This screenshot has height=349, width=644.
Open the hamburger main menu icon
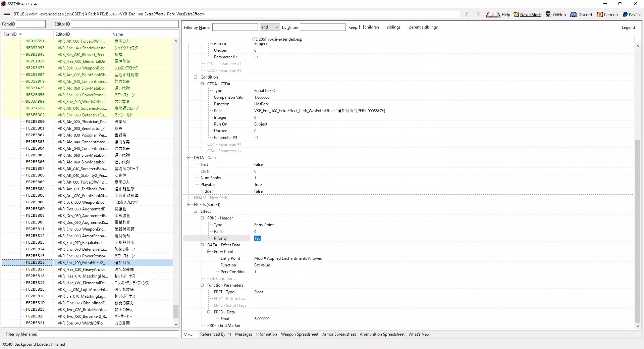pos(6,14)
